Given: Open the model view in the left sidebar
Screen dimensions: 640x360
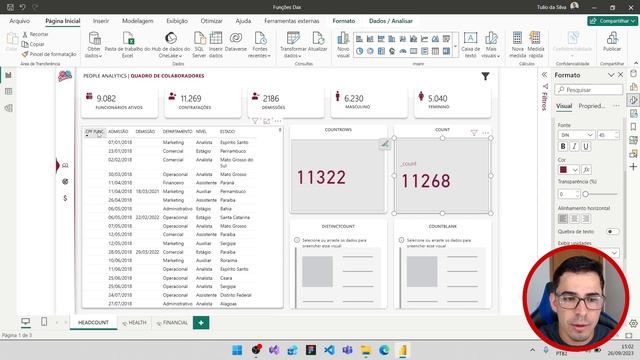Looking at the screenshot, I should click(x=9, y=108).
